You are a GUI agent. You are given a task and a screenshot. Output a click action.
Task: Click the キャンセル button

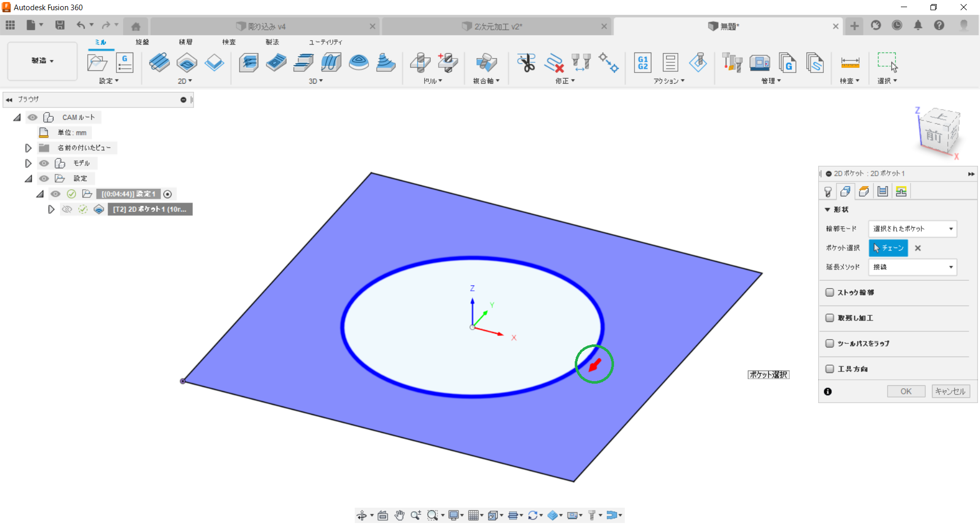click(950, 391)
